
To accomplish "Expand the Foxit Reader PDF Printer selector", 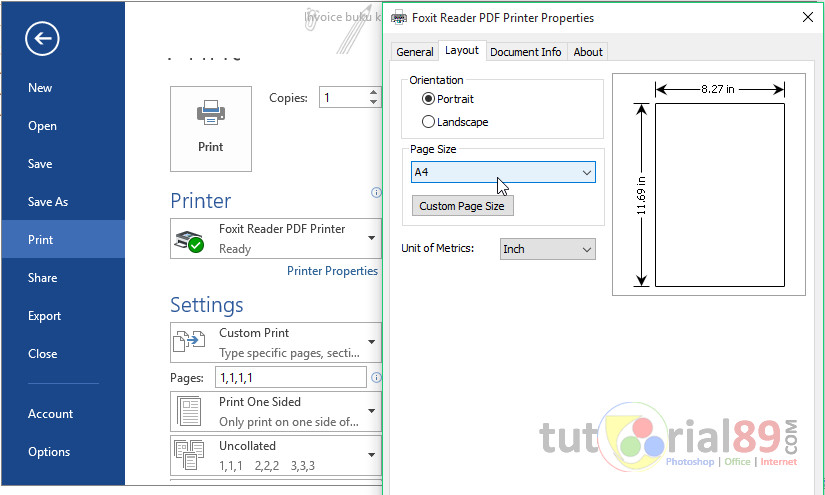I will tap(371, 238).
